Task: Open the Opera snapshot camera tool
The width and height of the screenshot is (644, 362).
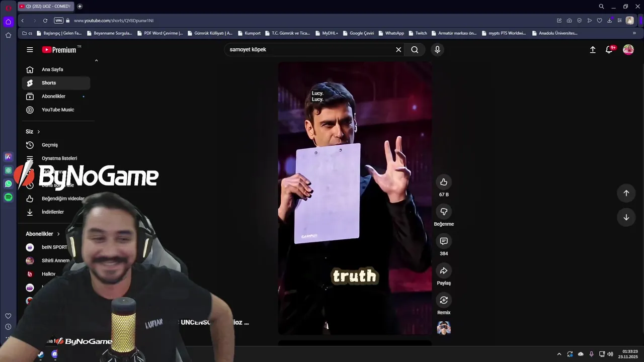Action: [x=569, y=21]
